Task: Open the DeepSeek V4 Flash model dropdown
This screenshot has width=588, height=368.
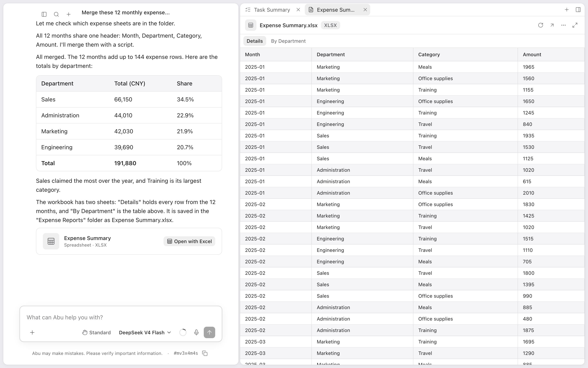Action: (145, 332)
